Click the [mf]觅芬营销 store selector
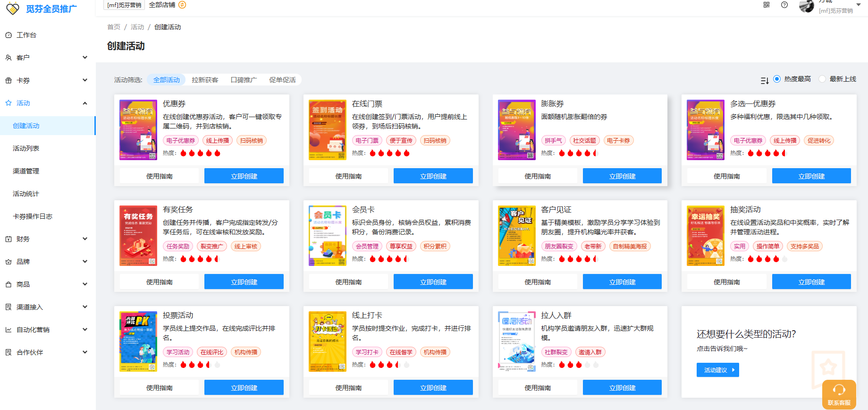This screenshot has width=868, height=410. (x=124, y=5)
